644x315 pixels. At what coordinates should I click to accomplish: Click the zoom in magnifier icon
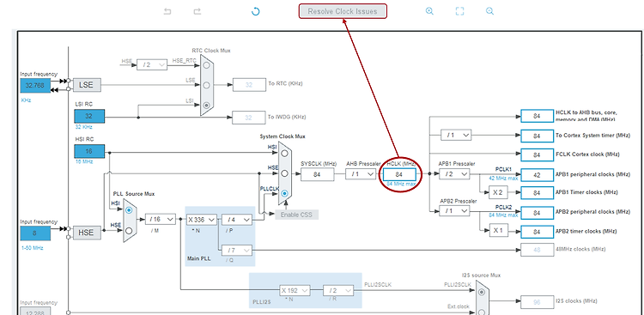point(429,11)
